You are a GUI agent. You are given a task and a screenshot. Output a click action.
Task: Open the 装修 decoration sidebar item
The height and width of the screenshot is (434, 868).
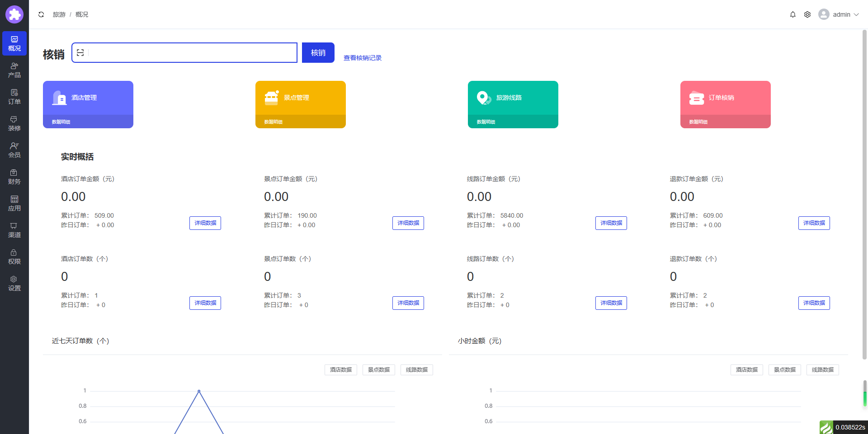(14, 123)
